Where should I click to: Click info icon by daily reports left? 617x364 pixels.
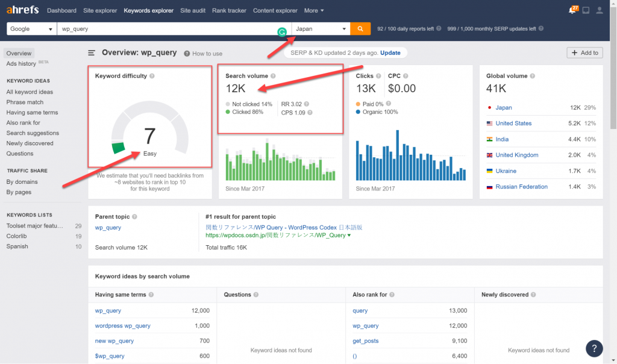tap(439, 28)
